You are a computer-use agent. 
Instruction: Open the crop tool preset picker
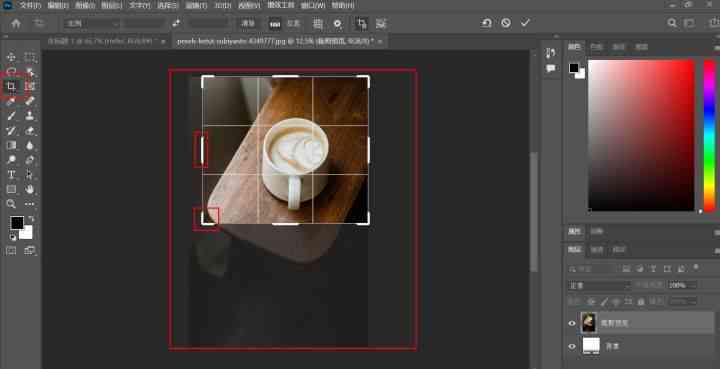pyautogui.click(x=40, y=23)
